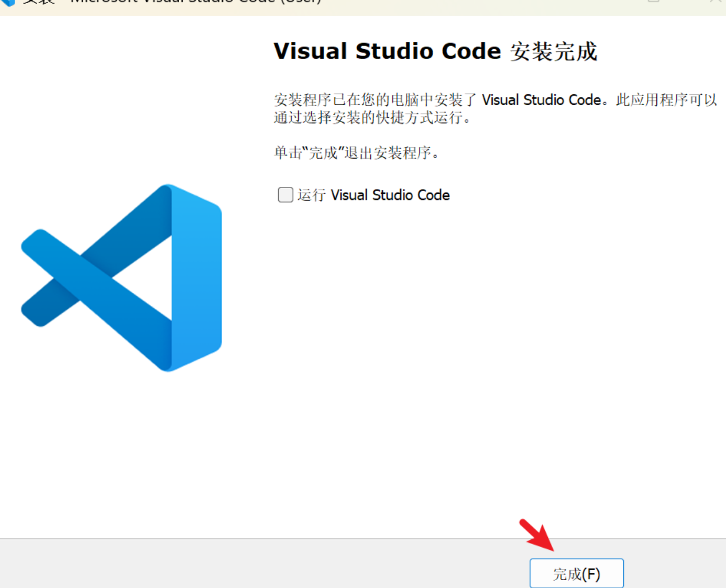This screenshot has height=588, width=726.
Task: Click the heading 'Visual Studio Code 安装完成'
Action: pyautogui.click(x=435, y=51)
